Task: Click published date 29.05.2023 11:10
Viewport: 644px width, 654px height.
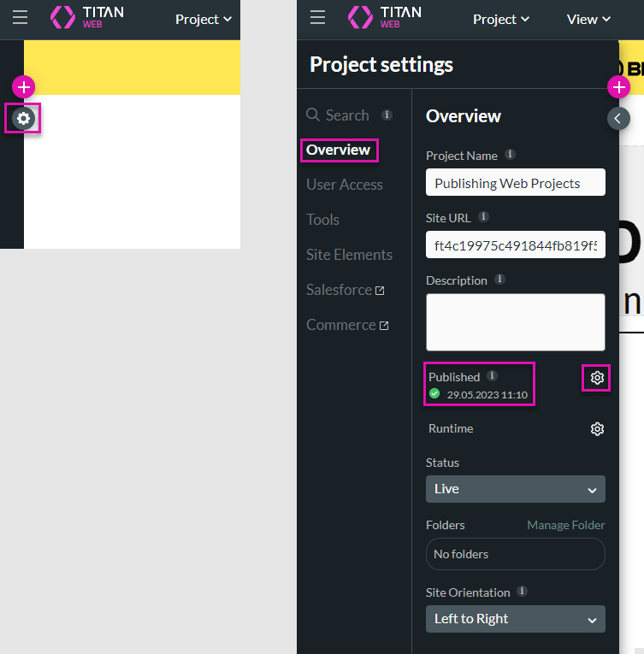Action: (487, 395)
